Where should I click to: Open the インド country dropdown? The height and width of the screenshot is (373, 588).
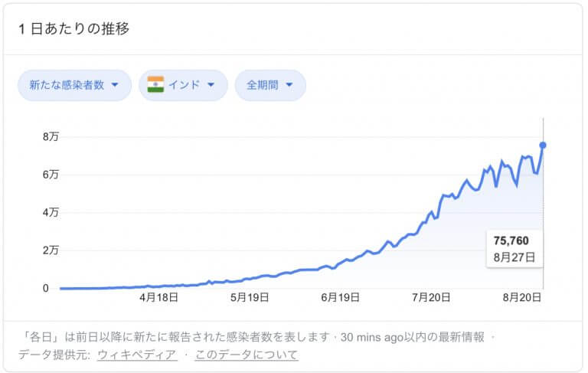point(183,85)
